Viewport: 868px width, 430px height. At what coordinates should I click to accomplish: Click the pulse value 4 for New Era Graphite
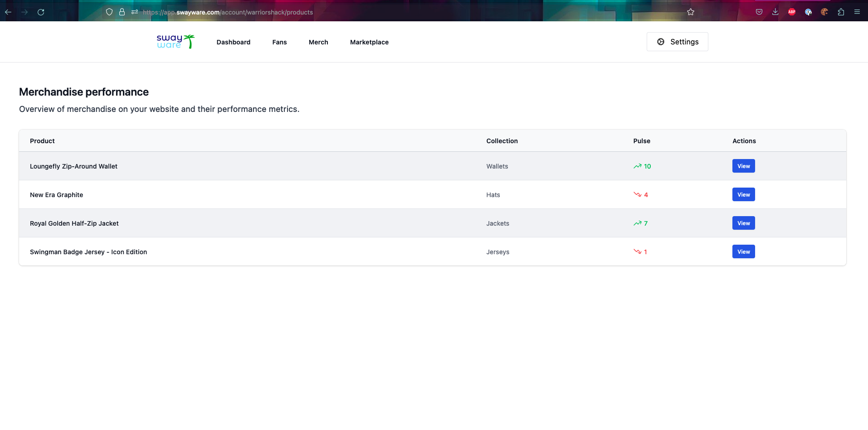[646, 195]
